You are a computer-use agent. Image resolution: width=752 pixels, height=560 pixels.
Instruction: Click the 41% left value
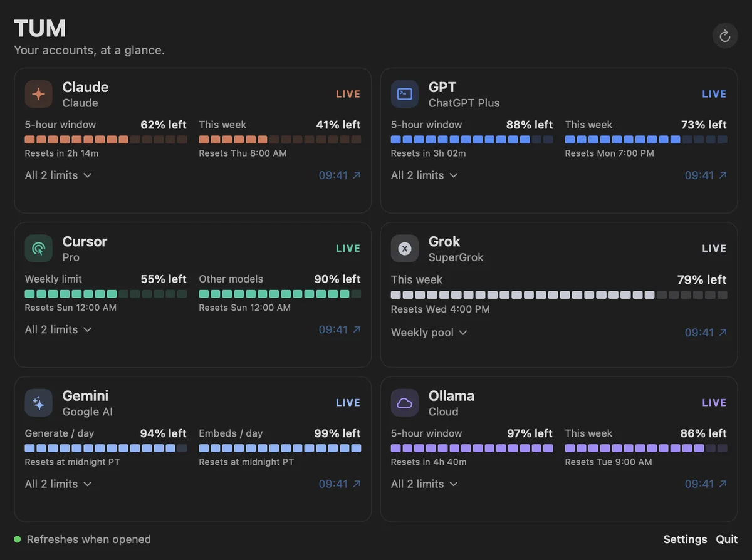click(x=338, y=125)
